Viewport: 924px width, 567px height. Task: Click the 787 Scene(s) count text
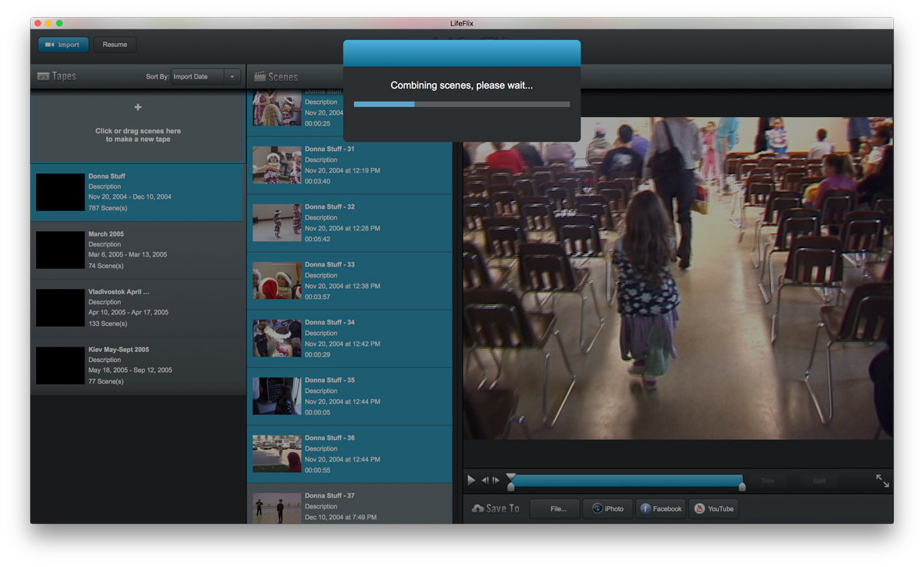[x=108, y=208]
